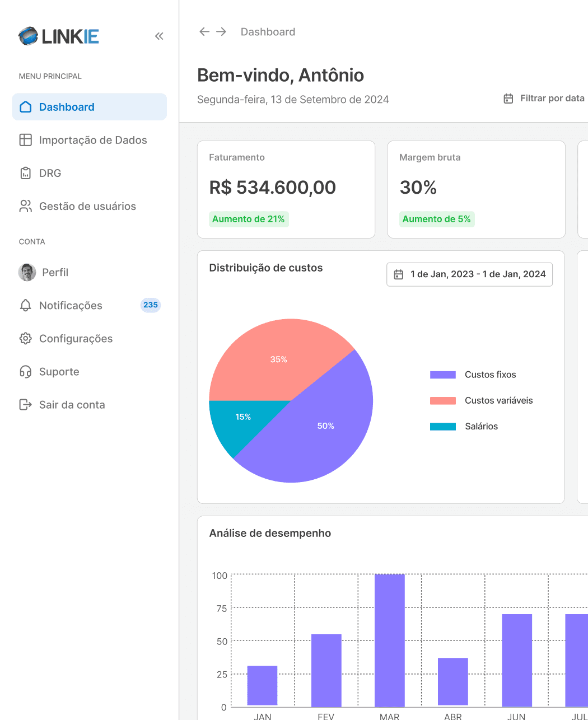Go back with the left arrow
The height and width of the screenshot is (720, 588).
pos(204,32)
